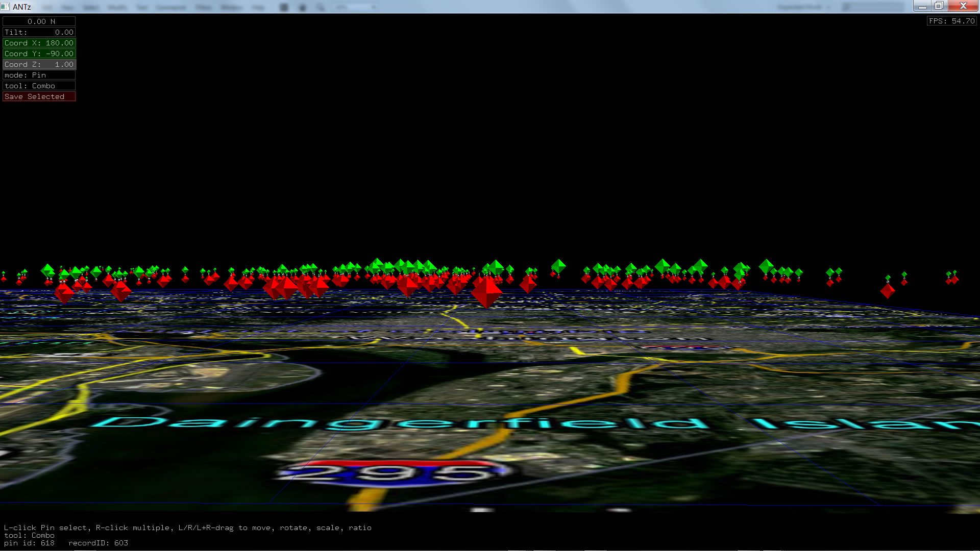The height and width of the screenshot is (551, 980).
Task: Click the second large red pin from left
Action: [x=121, y=291]
